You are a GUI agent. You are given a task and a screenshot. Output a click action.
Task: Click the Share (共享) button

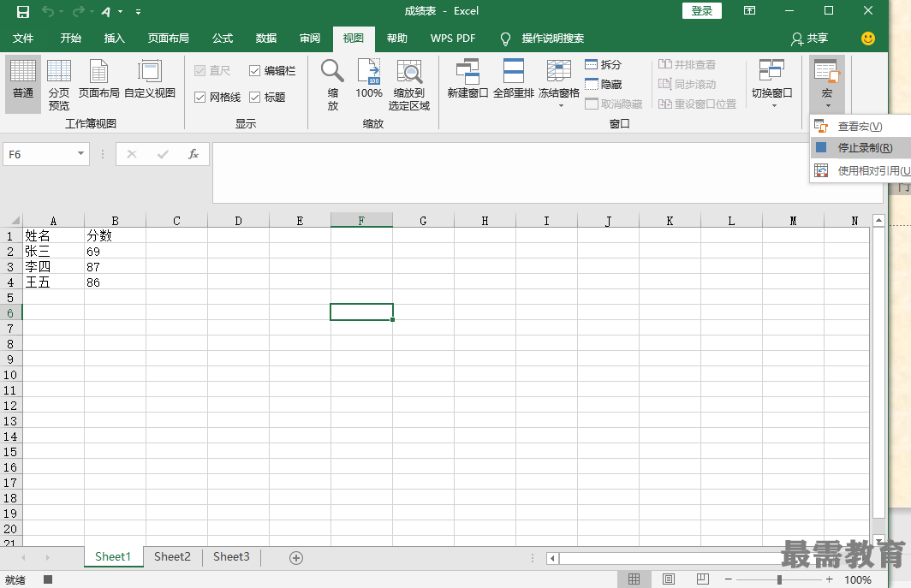pos(809,39)
